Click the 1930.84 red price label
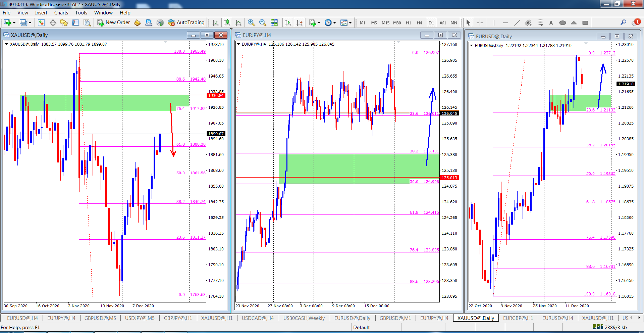This screenshot has width=644, height=333. pos(216,95)
